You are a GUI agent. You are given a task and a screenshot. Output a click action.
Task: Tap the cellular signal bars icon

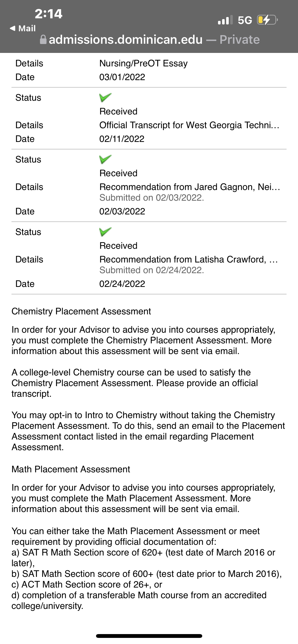coord(225,20)
